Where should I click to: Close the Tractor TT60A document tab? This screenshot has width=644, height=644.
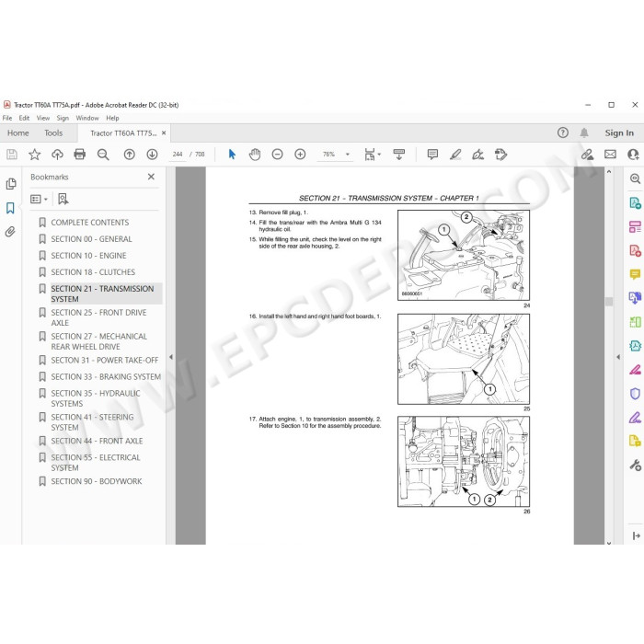(x=164, y=133)
